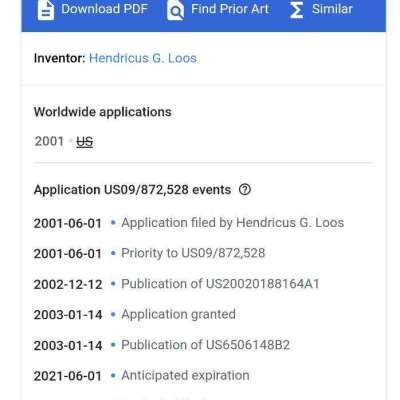Viewport: 400px width, 400px height.
Task: Click Application US09/872,528 events heading
Action: (132, 190)
